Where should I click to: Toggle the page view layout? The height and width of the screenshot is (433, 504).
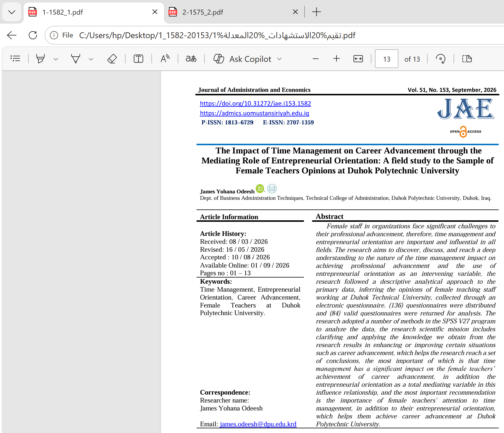pyautogui.click(x=467, y=59)
